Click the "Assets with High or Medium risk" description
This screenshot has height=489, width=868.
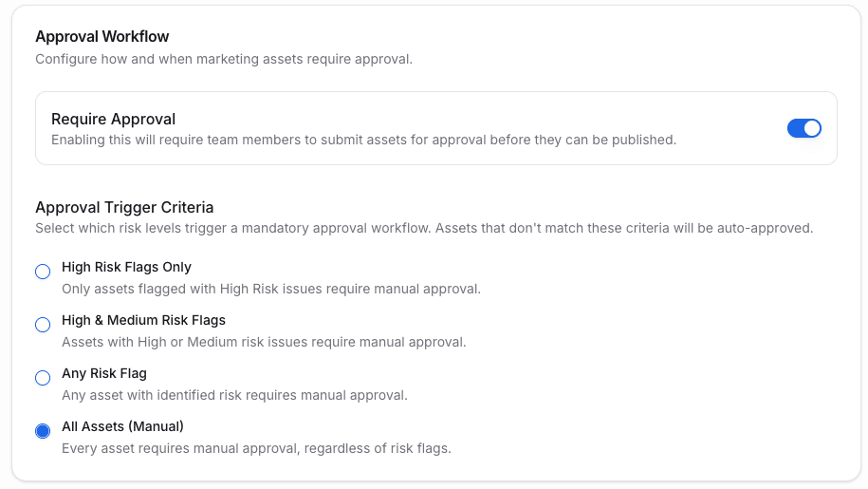coord(264,342)
